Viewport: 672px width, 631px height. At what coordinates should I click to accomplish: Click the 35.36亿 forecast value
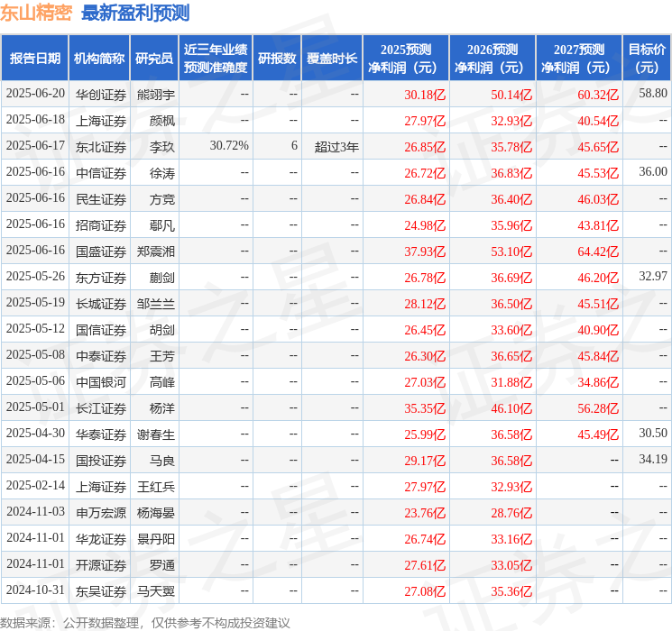coord(511,591)
